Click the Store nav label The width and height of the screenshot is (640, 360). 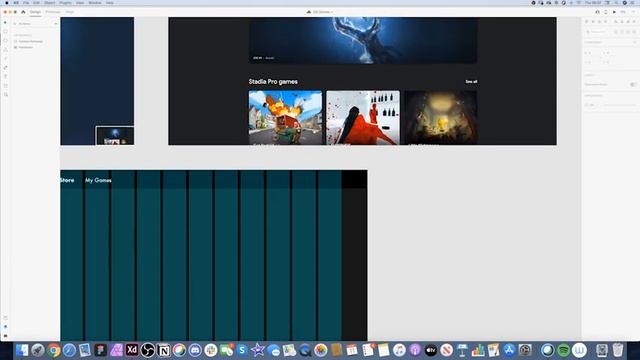[67, 180]
